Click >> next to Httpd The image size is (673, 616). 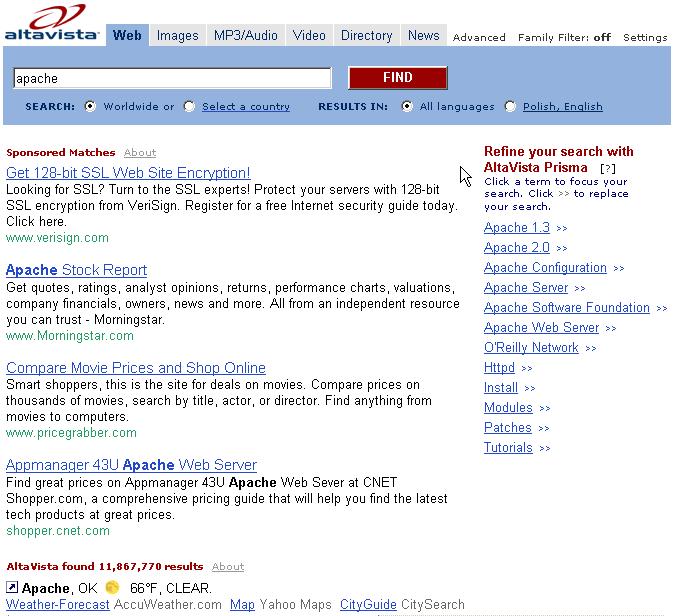coord(527,368)
